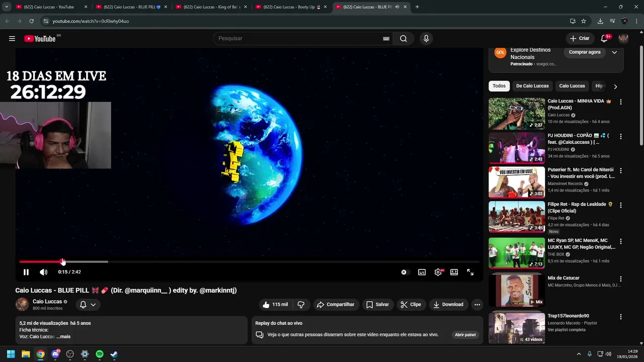644x362 pixels.
Task: Click the search magnifier button
Action: click(404, 39)
